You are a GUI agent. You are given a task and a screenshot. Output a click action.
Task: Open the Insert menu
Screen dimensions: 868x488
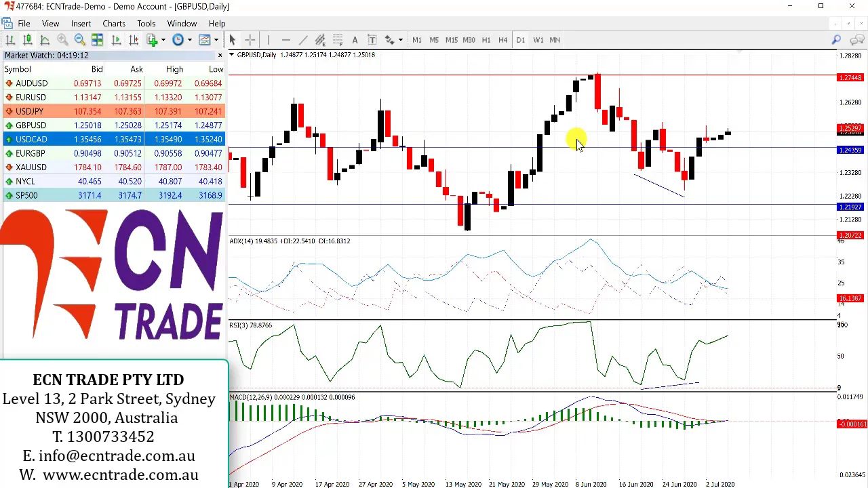pos(81,24)
